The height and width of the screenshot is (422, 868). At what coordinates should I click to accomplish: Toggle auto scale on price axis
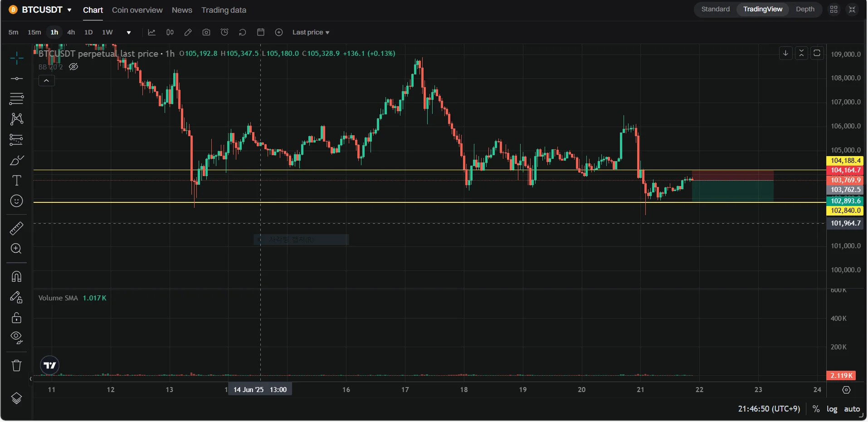(x=852, y=409)
